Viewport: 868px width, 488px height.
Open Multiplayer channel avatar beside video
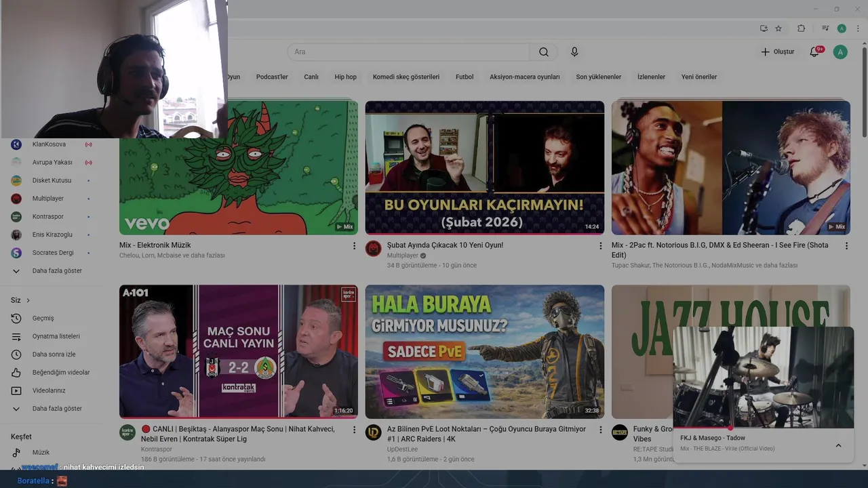point(374,248)
